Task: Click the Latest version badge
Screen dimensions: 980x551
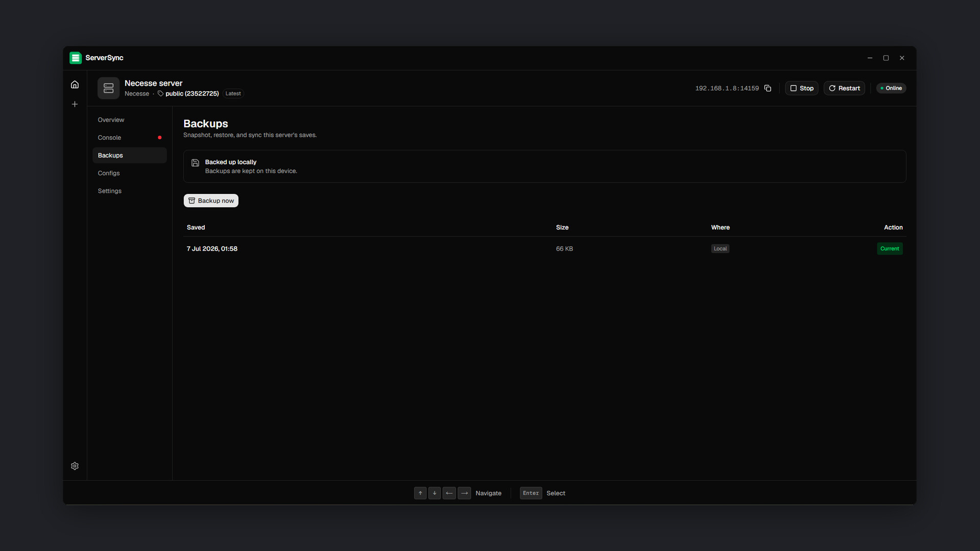Action: click(233, 93)
